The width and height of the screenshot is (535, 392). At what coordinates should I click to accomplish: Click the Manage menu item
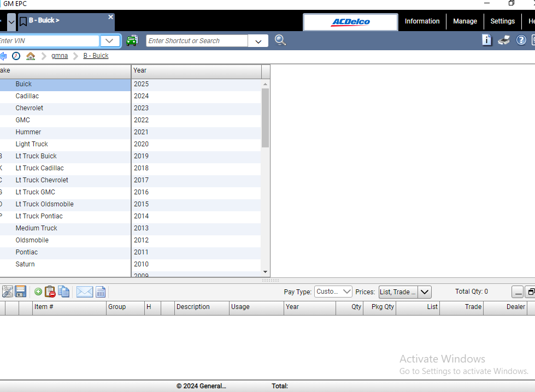click(x=465, y=21)
